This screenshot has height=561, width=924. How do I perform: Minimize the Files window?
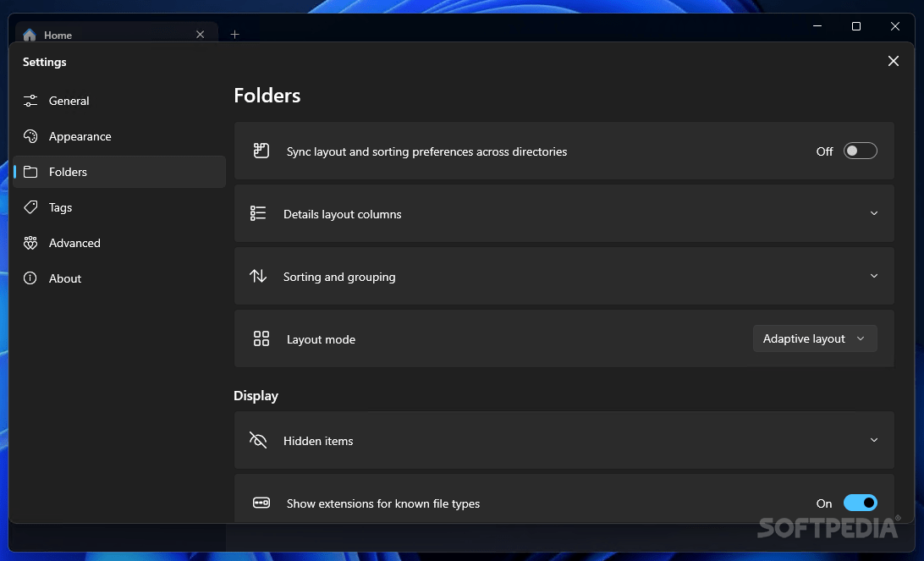pos(817,26)
